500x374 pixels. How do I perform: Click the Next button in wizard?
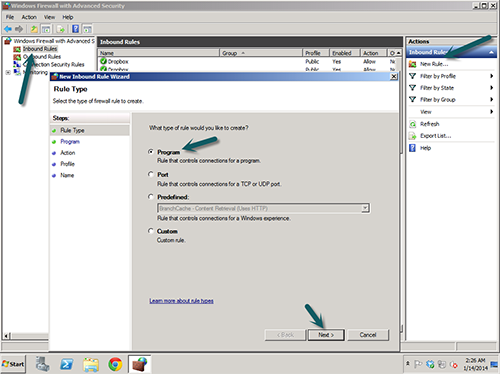(326, 335)
